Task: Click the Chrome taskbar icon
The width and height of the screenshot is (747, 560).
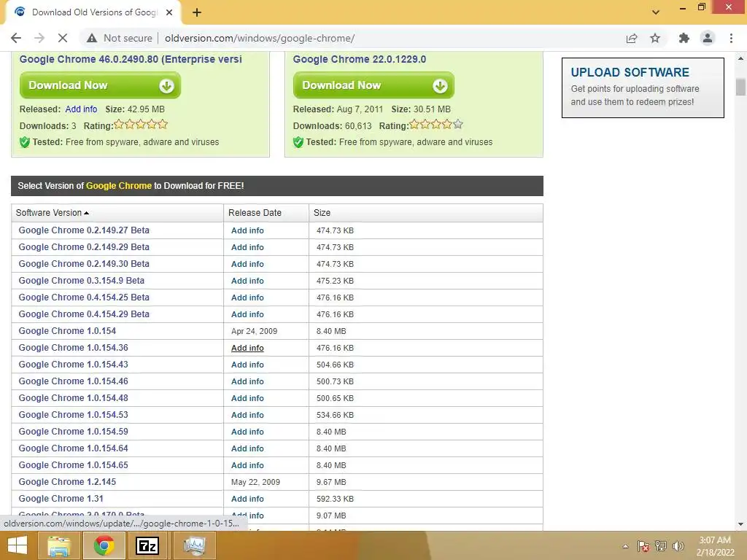Action: click(x=104, y=545)
